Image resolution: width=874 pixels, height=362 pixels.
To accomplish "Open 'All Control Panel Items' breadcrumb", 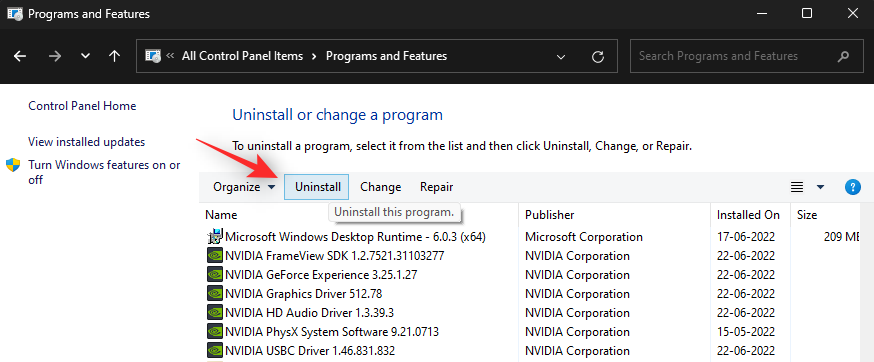I will 242,56.
